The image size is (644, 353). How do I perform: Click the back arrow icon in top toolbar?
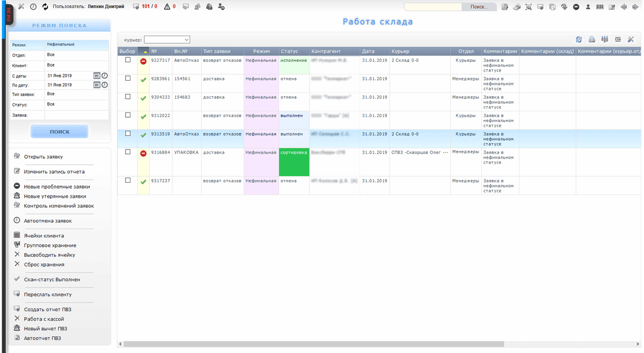(624, 7)
